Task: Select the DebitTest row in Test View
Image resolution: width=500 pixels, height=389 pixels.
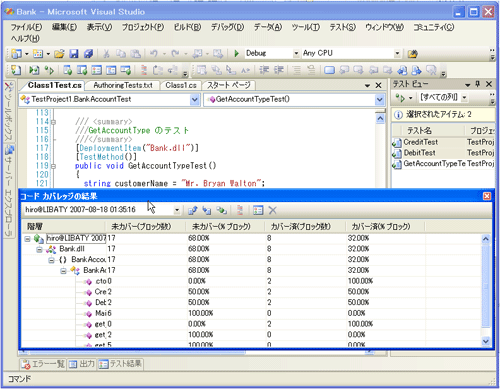Action: (x=443, y=153)
